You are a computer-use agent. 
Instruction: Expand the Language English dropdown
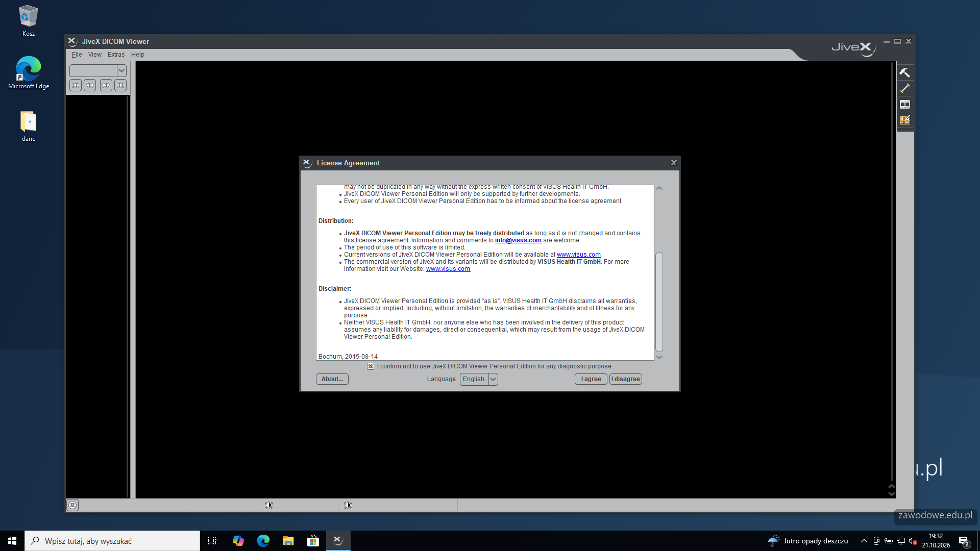pyautogui.click(x=493, y=379)
